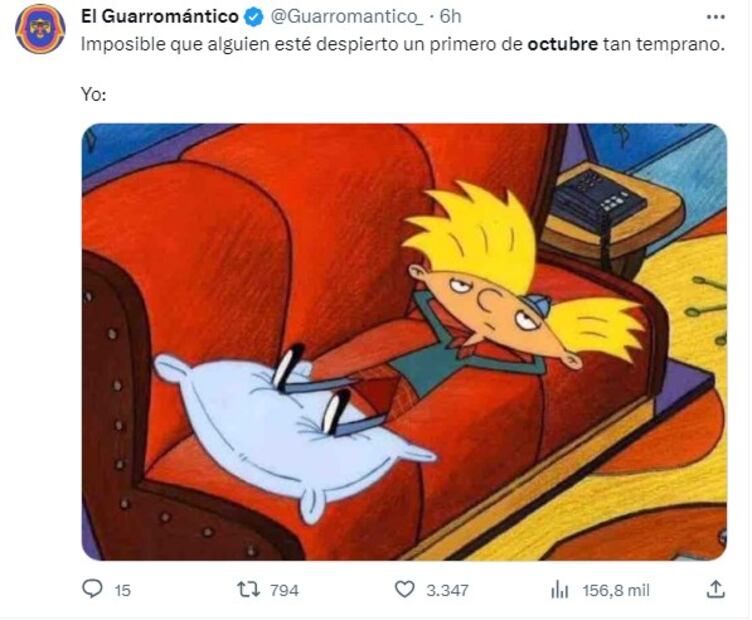Click the 794 retweets count

pyautogui.click(x=284, y=590)
